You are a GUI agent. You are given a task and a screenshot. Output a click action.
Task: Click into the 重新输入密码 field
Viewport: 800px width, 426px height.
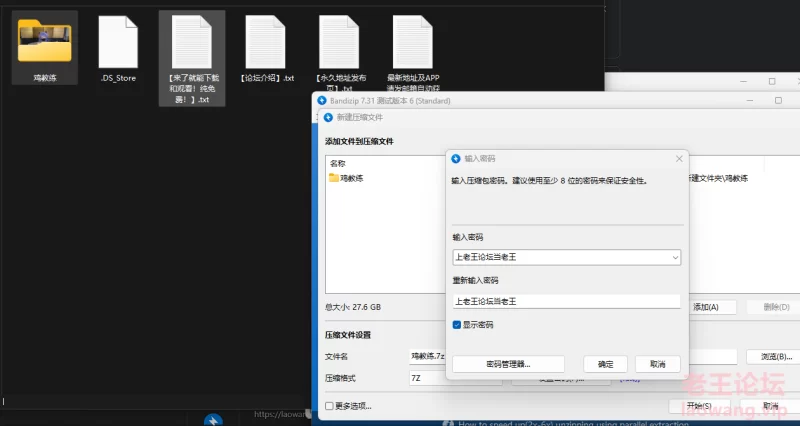pos(566,302)
